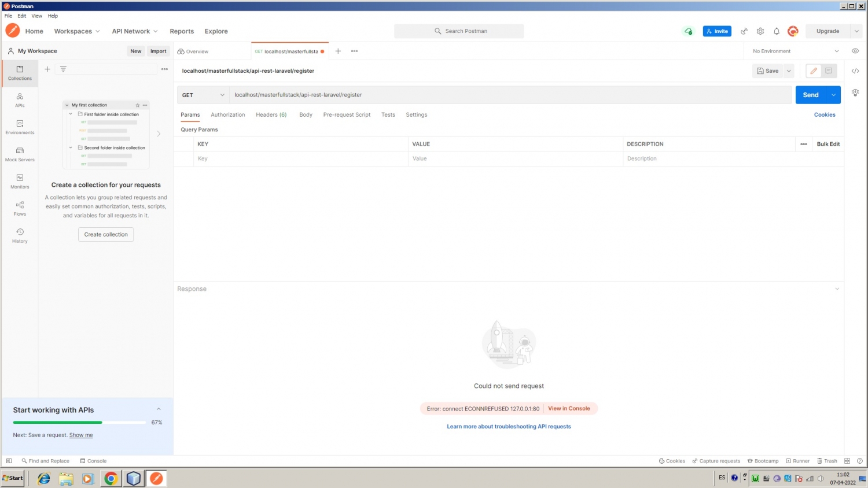Screen dimensions: 868x488
Task: Click the settings gear icon in header
Action: point(760,31)
